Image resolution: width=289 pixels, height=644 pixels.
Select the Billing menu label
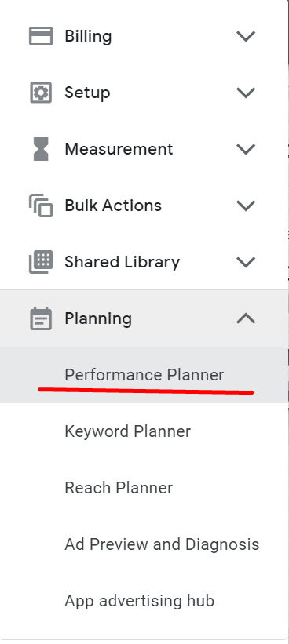coord(88,36)
